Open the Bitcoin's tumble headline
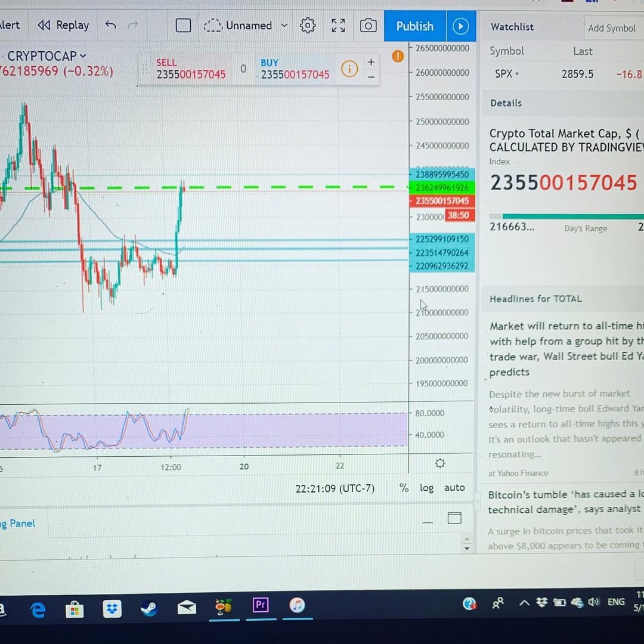The image size is (644, 644). click(x=567, y=502)
